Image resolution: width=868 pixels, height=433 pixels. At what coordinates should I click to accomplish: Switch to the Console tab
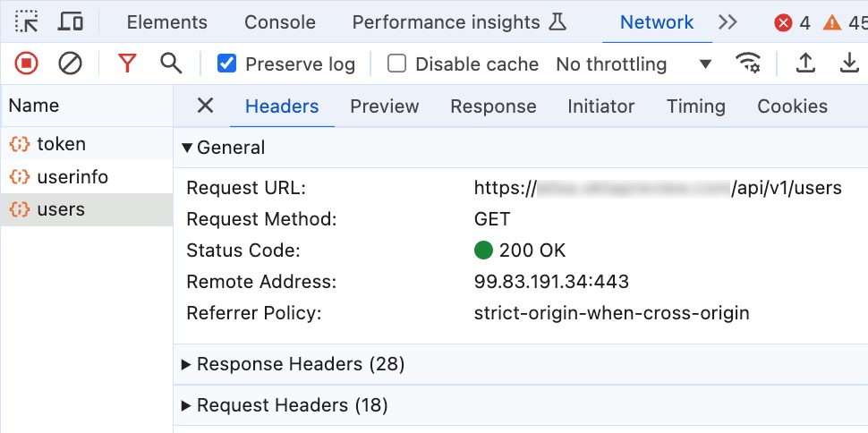pyautogui.click(x=279, y=22)
